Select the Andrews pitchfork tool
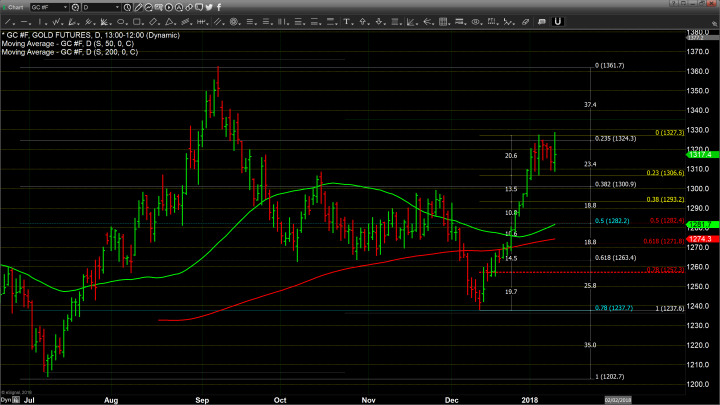 tap(88, 22)
